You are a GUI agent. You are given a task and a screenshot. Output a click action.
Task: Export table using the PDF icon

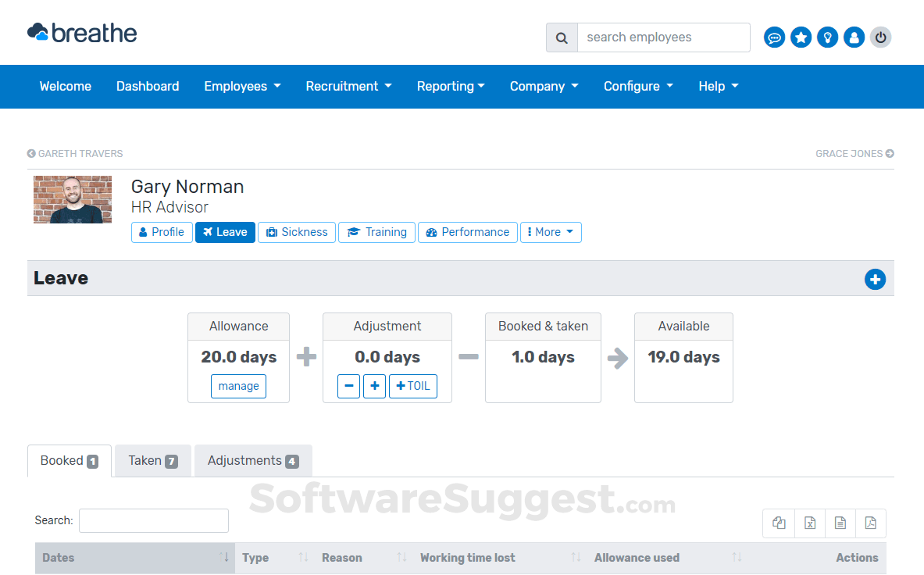(x=870, y=523)
